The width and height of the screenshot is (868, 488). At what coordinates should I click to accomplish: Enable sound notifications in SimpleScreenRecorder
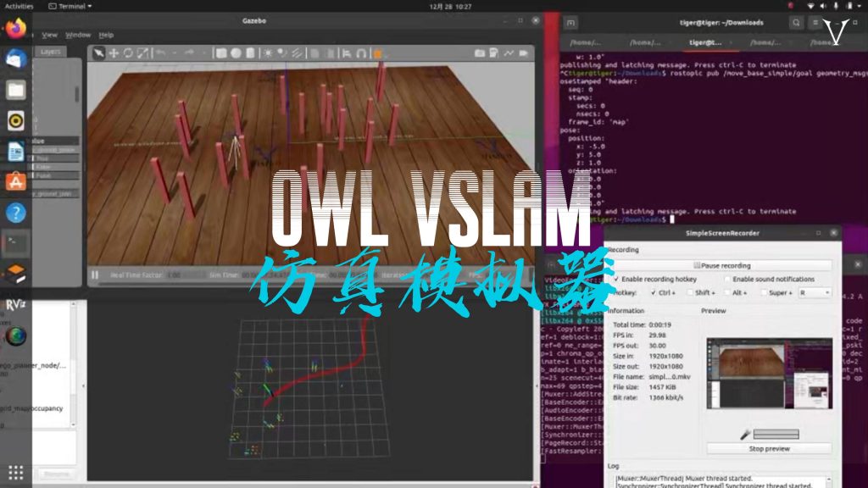727,280
